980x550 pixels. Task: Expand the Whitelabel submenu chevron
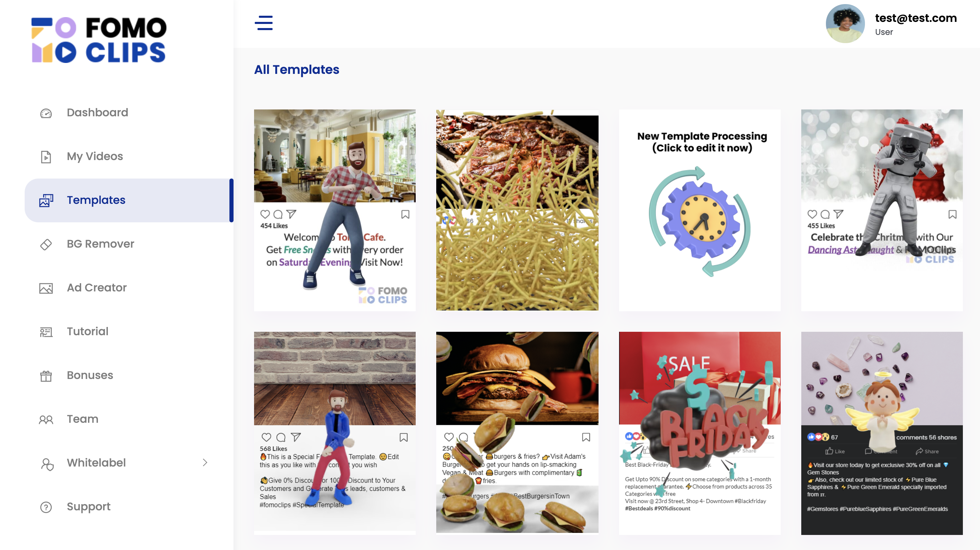click(205, 462)
